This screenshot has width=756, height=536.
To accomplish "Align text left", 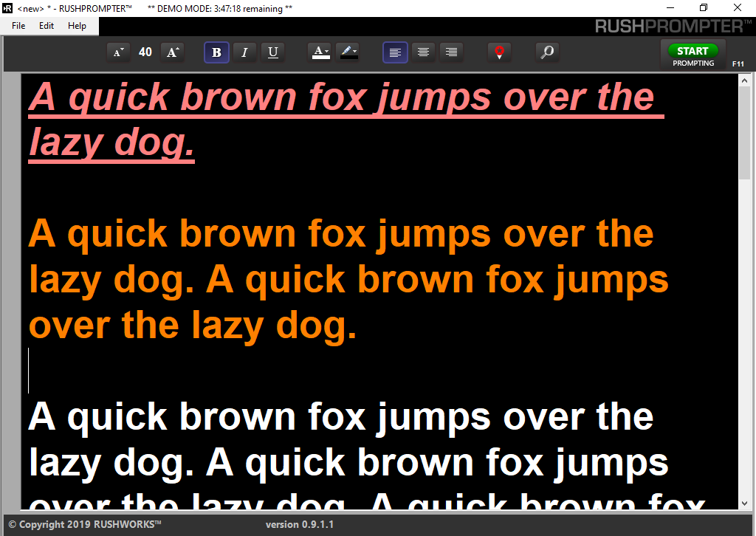I will [x=395, y=52].
